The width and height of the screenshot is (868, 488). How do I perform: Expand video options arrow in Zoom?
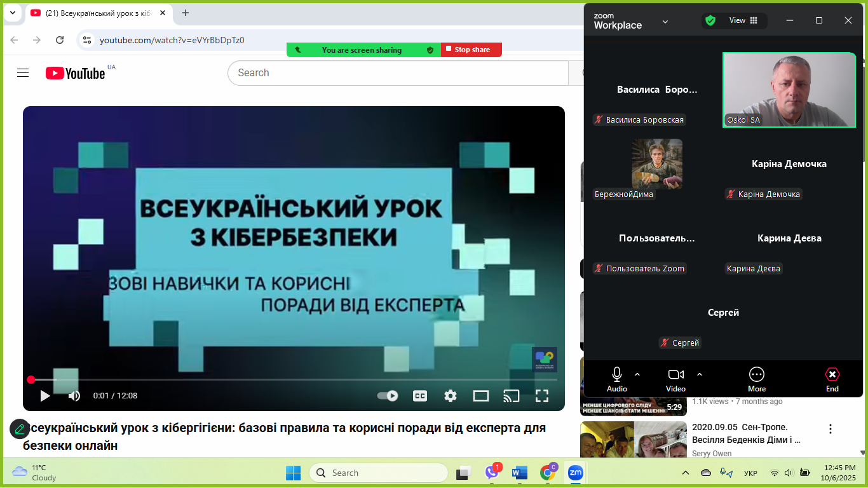tap(700, 374)
